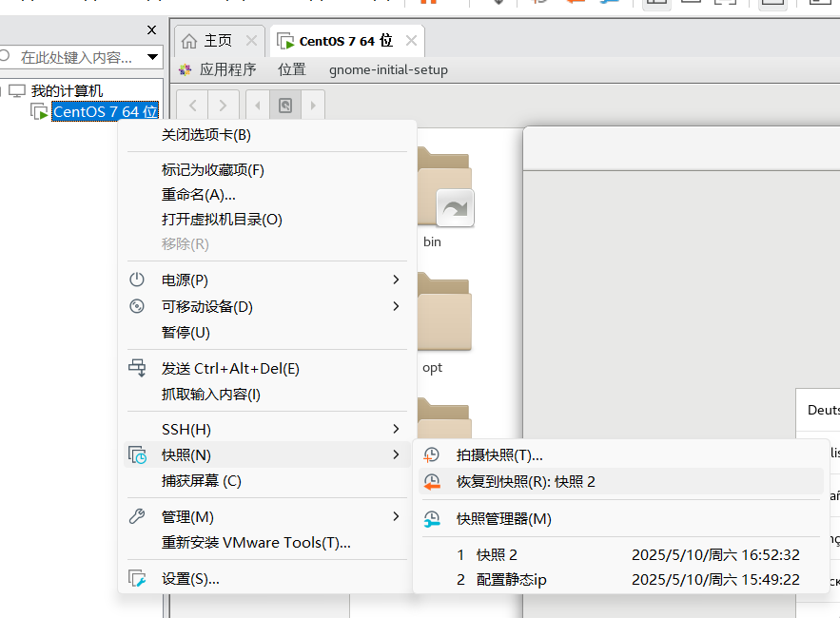The height and width of the screenshot is (618, 840).
Task: Switch to the 主页 tab
Action: pyautogui.click(x=220, y=41)
